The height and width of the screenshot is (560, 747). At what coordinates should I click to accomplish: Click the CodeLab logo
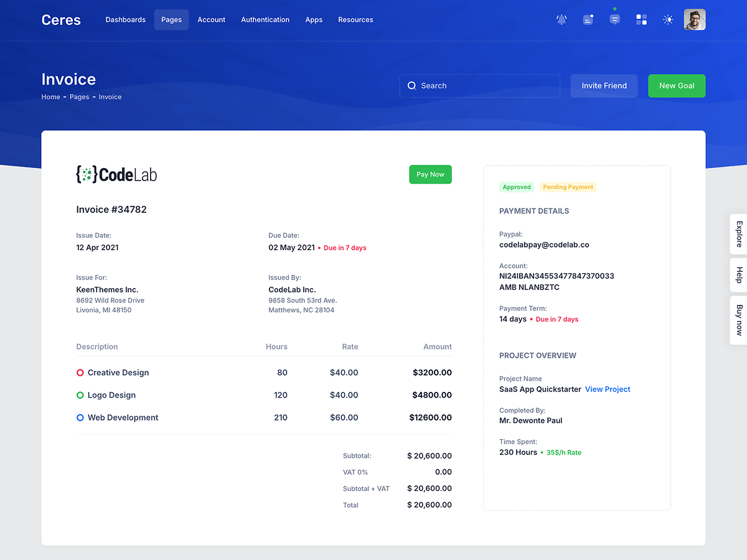click(116, 175)
